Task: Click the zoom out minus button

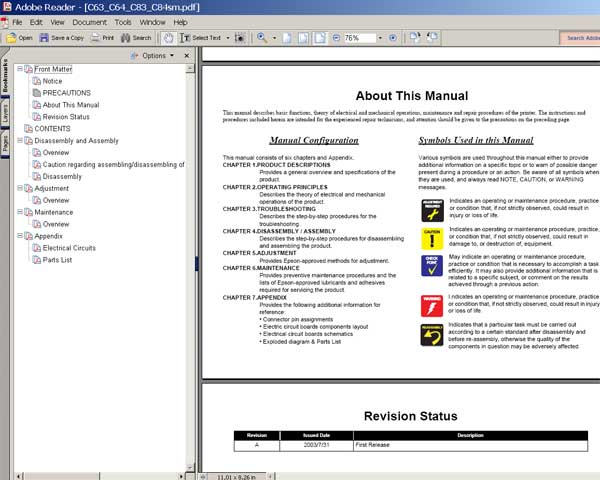Action: click(336, 38)
